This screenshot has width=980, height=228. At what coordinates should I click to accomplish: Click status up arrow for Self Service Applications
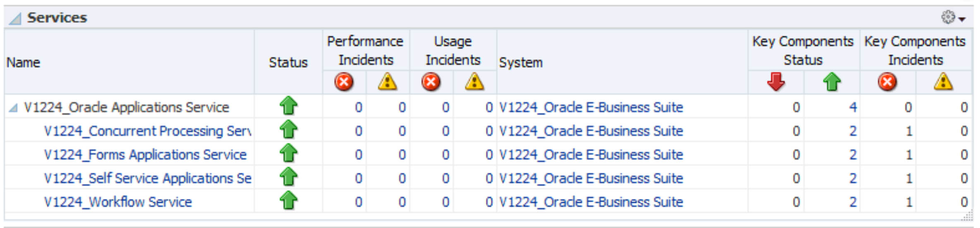[288, 177]
